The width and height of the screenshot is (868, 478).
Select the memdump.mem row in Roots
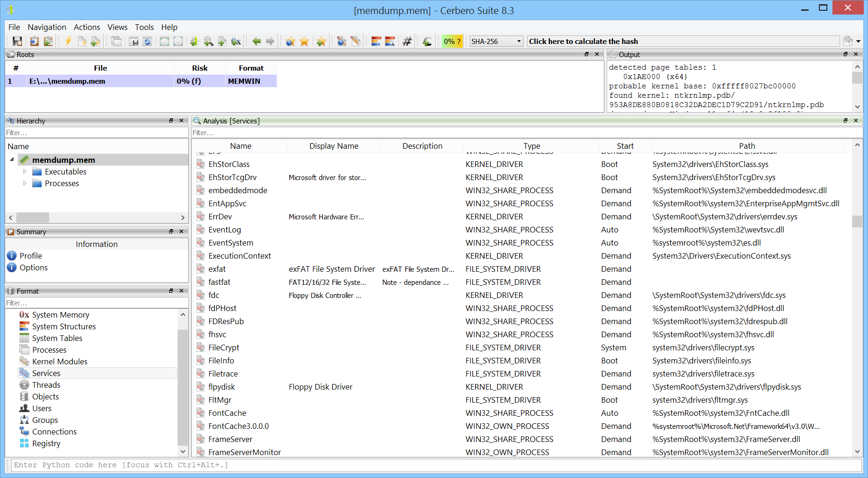click(141, 81)
